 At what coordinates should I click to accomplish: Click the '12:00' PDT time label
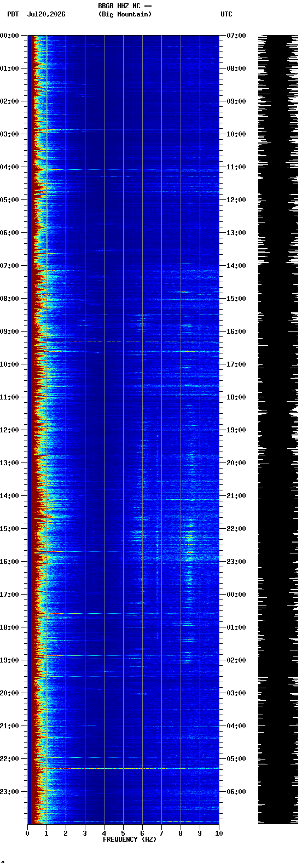[x=9, y=430]
